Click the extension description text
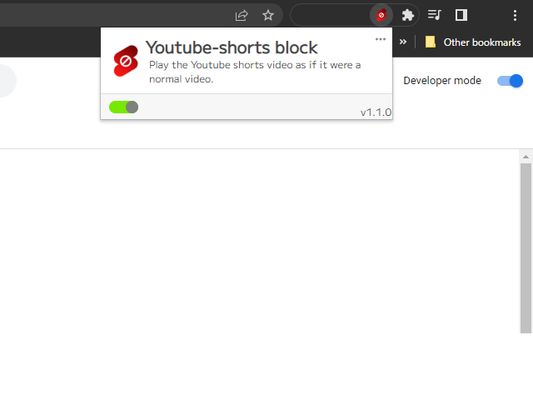 (x=255, y=72)
